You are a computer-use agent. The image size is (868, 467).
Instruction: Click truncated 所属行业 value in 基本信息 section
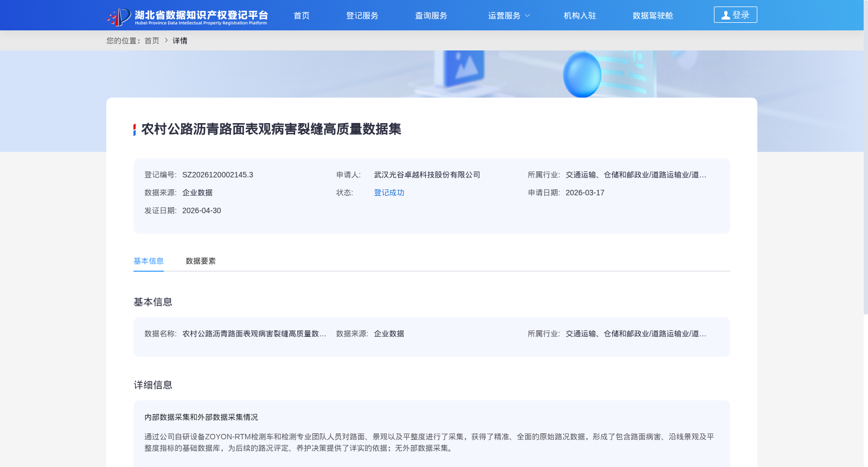click(636, 334)
